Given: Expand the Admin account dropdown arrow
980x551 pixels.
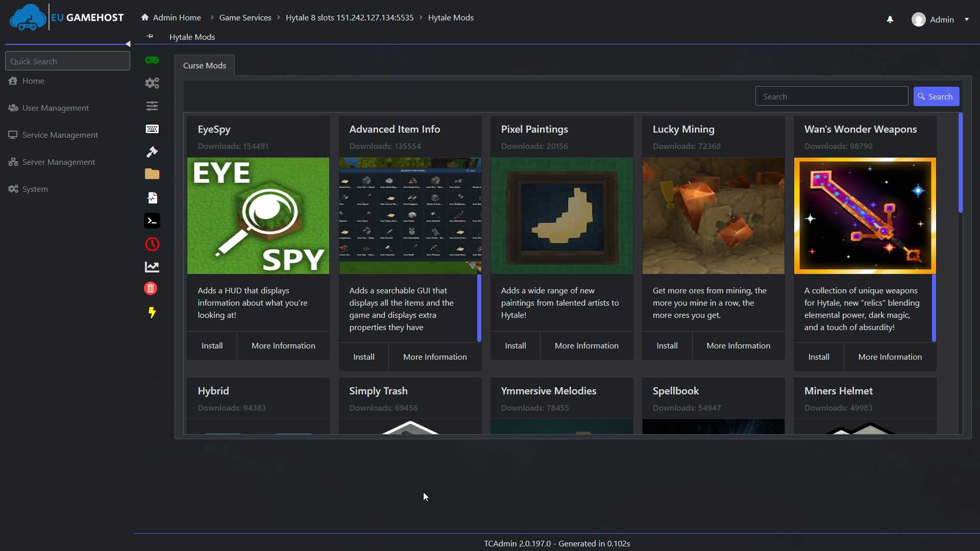Looking at the screenshot, I should click(966, 19).
